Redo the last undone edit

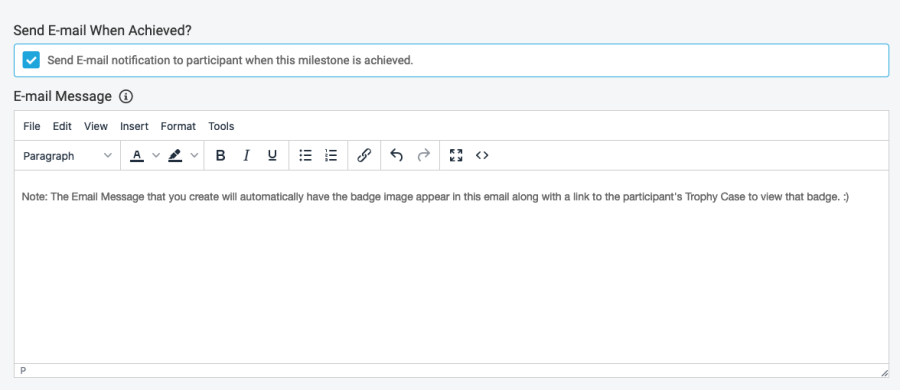(423, 156)
